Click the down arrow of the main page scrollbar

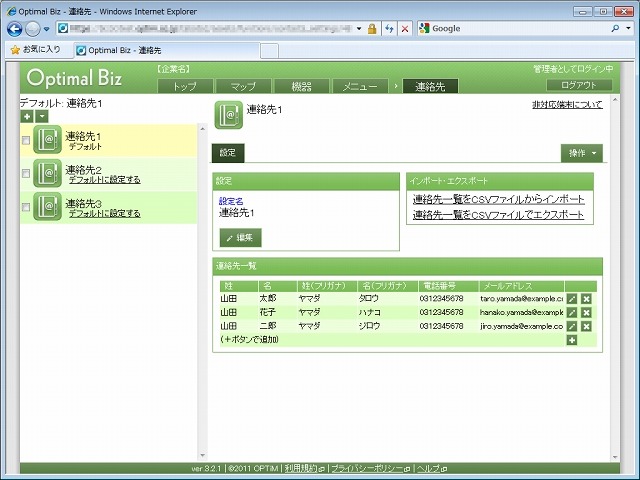615,458
